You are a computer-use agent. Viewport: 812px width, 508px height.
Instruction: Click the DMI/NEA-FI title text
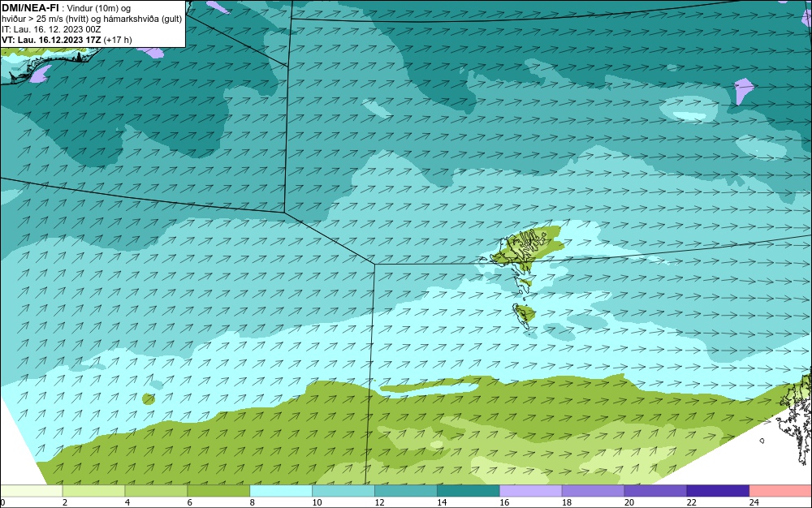(30, 8)
